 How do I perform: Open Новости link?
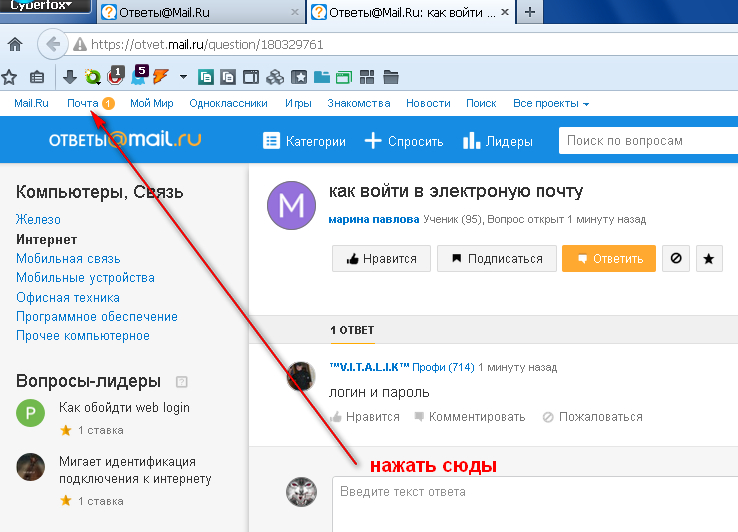tap(428, 103)
